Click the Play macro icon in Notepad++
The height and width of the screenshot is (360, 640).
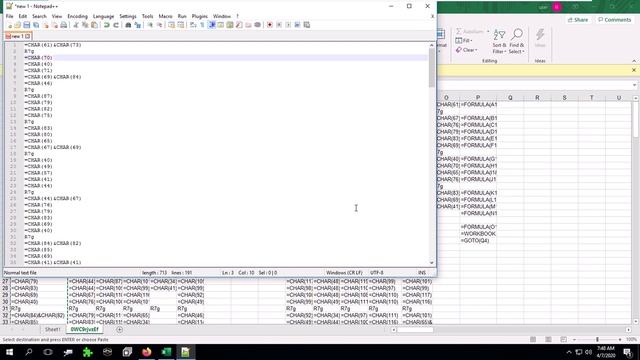[x=288, y=25]
